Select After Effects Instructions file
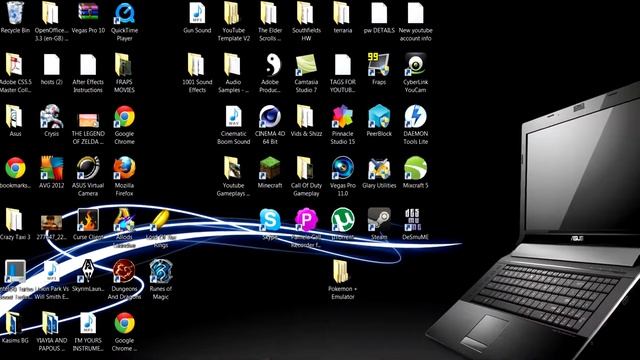The width and height of the screenshot is (640, 360). click(88, 64)
